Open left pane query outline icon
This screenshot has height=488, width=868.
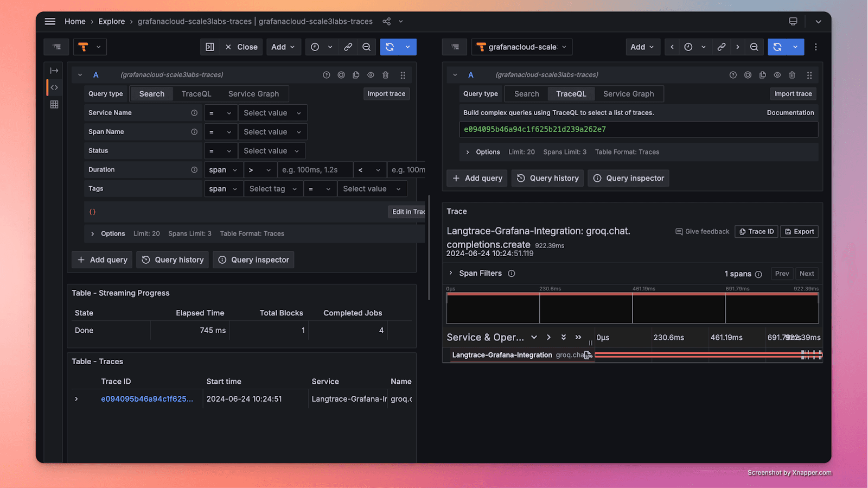56,47
